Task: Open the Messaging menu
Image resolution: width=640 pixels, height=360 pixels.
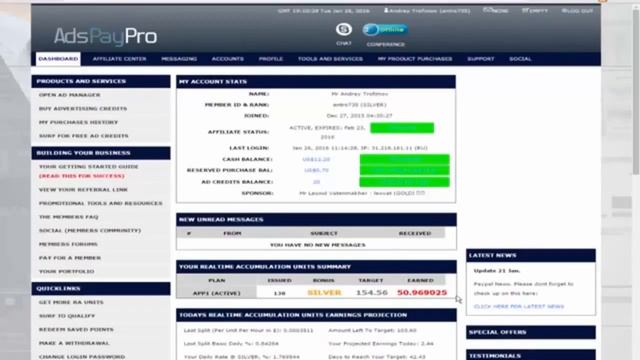Action: pyautogui.click(x=179, y=59)
